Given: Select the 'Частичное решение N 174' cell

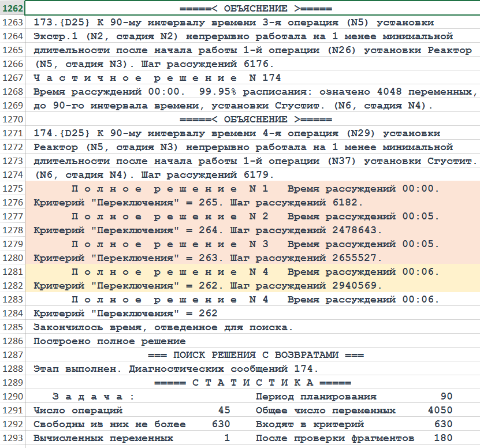Looking at the screenshot, I should [x=157, y=78].
